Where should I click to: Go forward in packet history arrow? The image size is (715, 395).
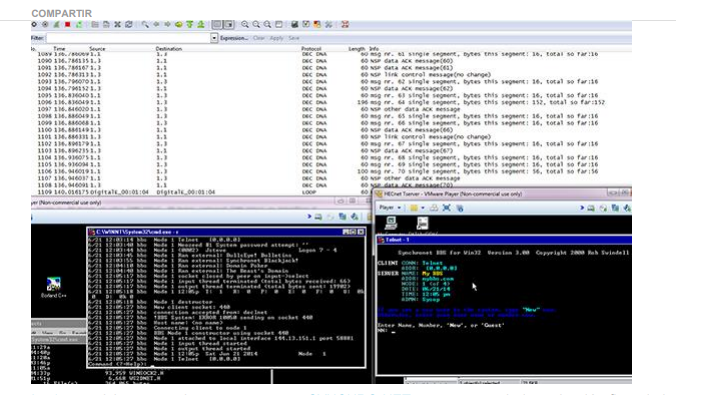coord(167,25)
